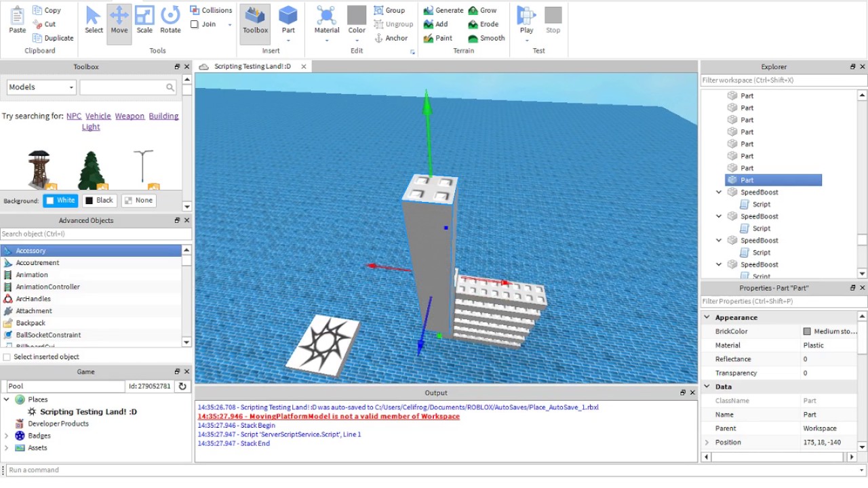The width and height of the screenshot is (868, 488).
Task: Open the Light search suggestion link
Action: click(x=91, y=127)
